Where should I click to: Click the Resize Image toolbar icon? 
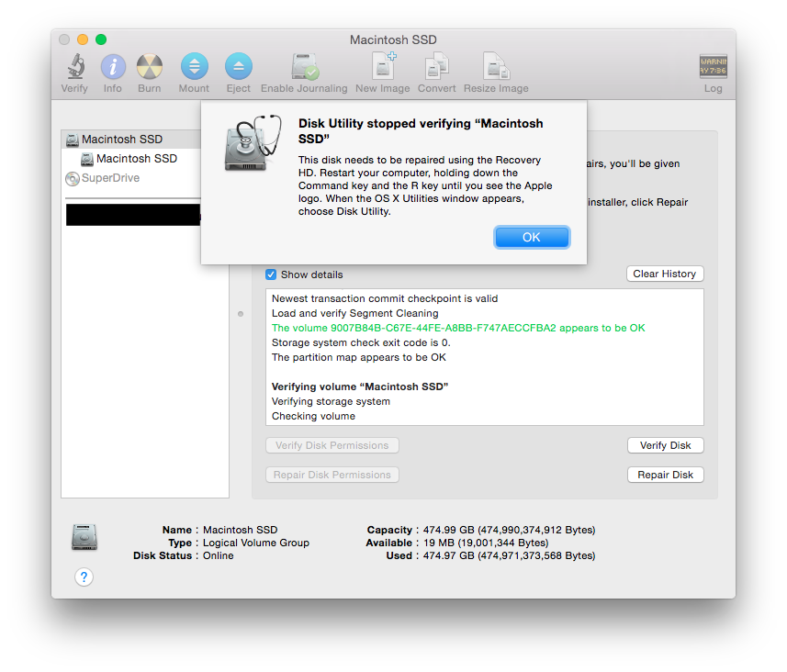coord(496,66)
